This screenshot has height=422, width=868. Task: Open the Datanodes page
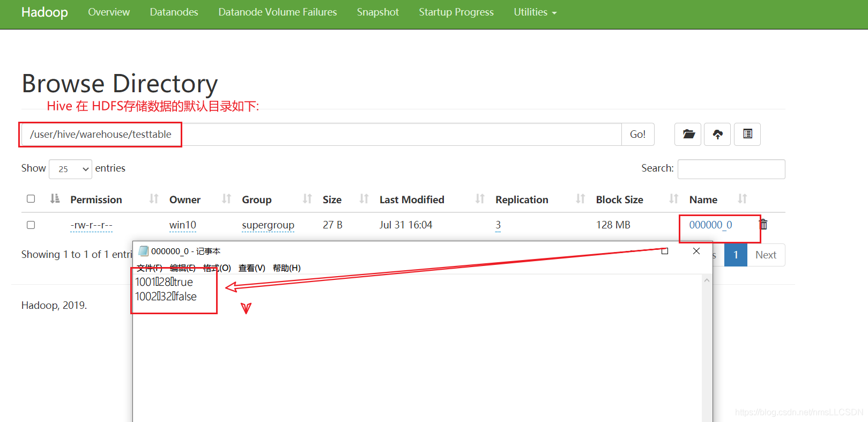174,12
